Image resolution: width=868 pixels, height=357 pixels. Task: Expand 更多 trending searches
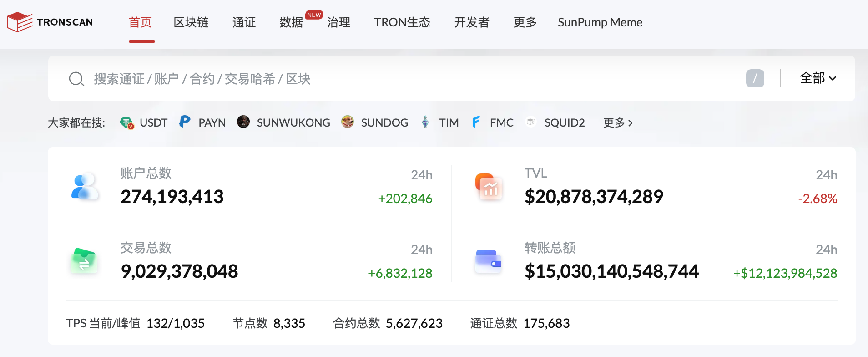pos(618,122)
